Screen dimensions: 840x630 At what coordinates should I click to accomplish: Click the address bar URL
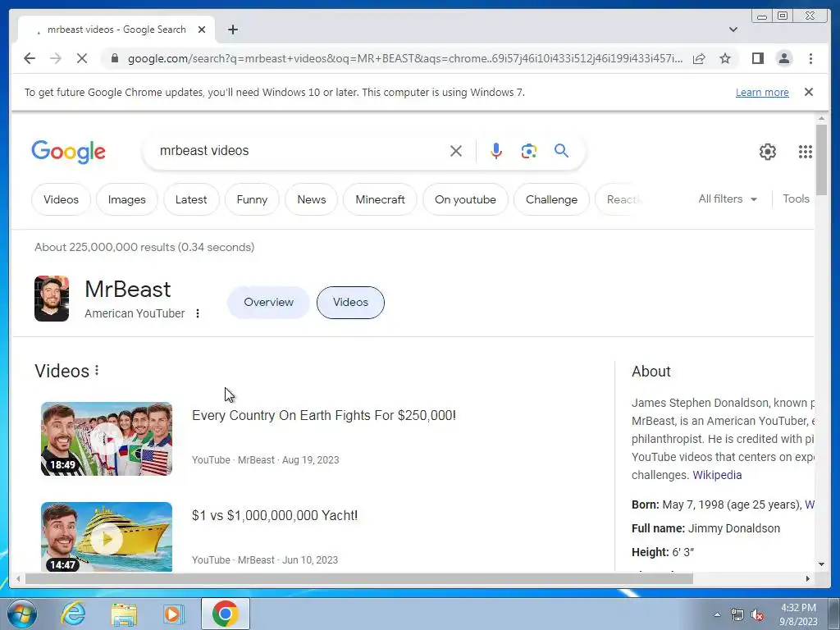pyautogui.click(x=405, y=58)
